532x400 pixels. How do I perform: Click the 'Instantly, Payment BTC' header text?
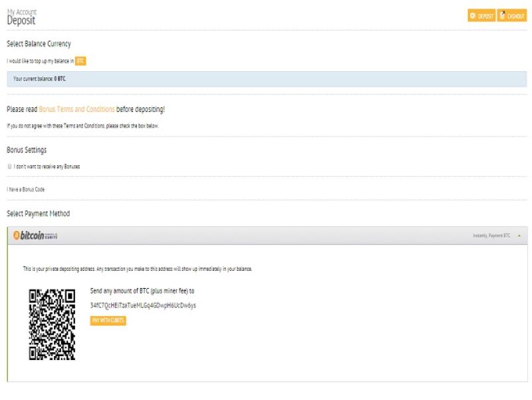[x=491, y=236]
